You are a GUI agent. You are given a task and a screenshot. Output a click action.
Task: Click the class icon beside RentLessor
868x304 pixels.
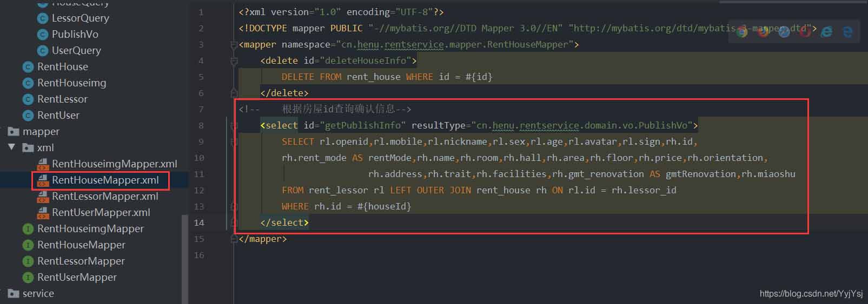coord(28,99)
